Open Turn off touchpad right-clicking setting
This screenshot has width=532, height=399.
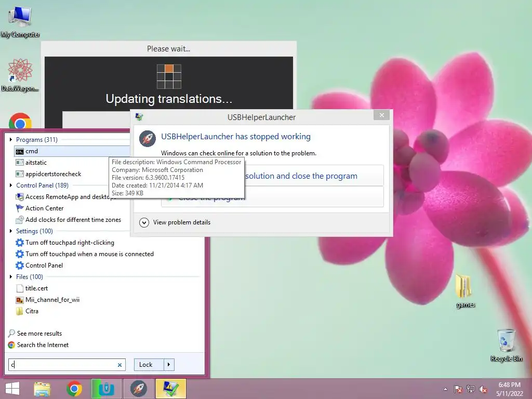[x=65, y=243]
